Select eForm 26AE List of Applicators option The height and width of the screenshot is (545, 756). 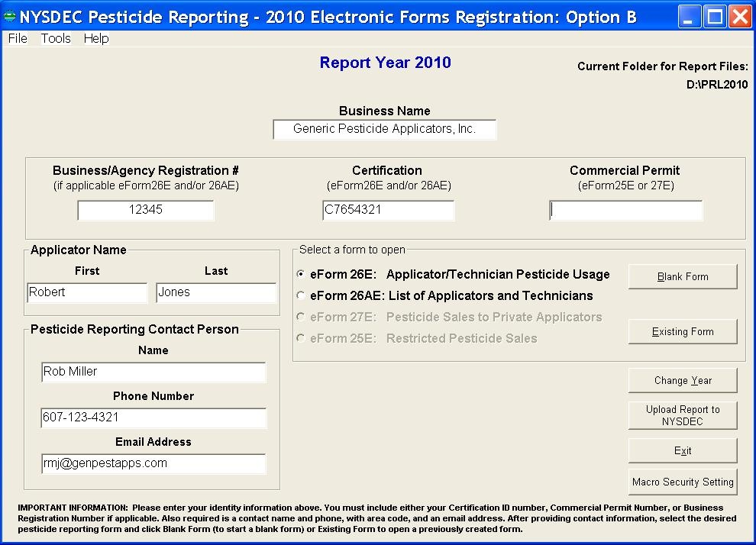(x=444, y=295)
